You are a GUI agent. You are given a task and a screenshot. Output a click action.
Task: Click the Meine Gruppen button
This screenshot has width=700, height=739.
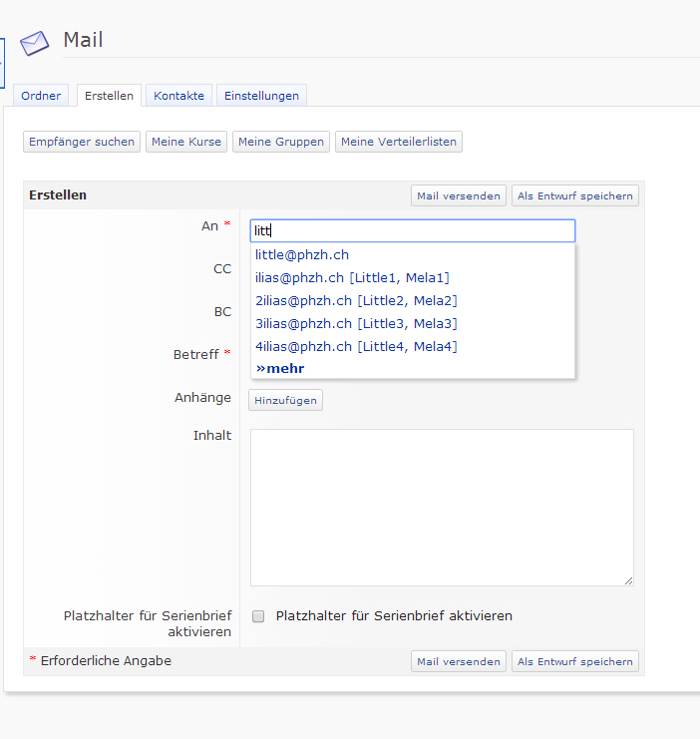281,142
